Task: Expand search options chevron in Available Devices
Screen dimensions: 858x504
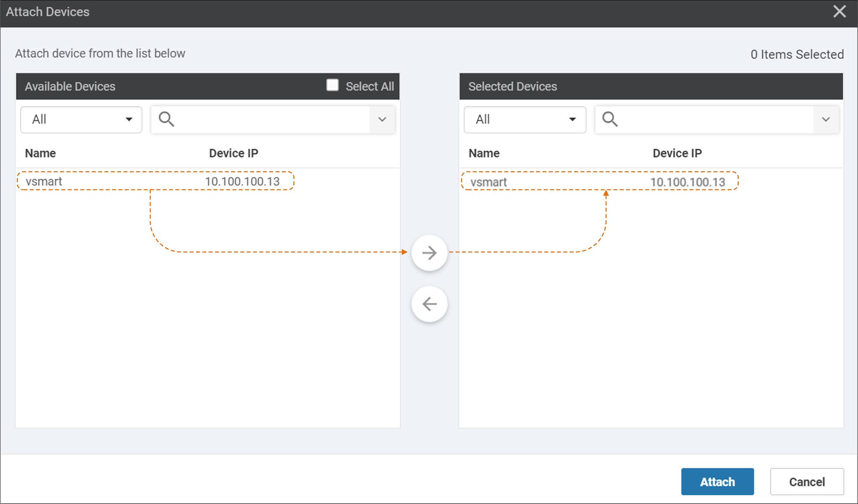Action: pyautogui.click(x=382, y=119)
